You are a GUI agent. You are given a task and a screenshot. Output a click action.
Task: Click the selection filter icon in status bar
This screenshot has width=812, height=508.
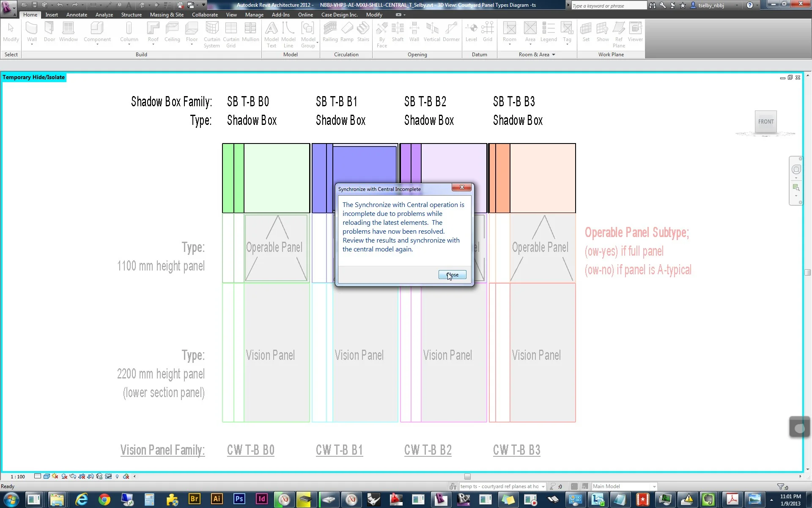point(781,487)
